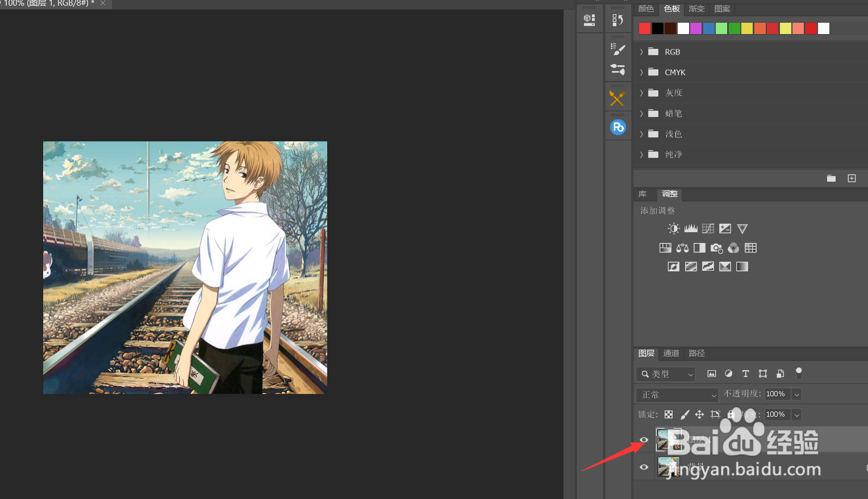Close the 图层 1 document tab
The width and height of the screenshot is (868, 499).
pos(103,3)
